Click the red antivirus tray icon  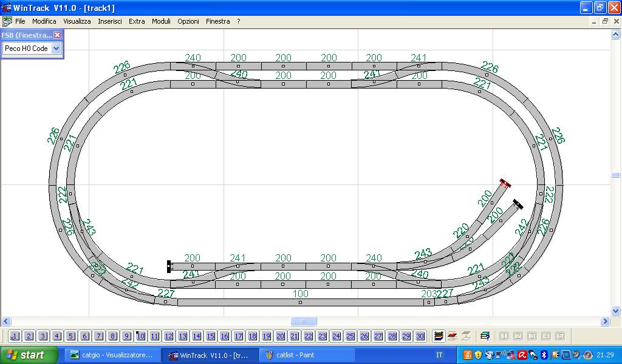tap(522, 355)
